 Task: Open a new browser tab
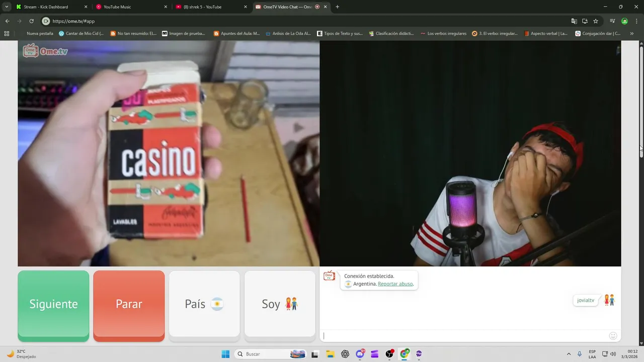click(337, 7)
